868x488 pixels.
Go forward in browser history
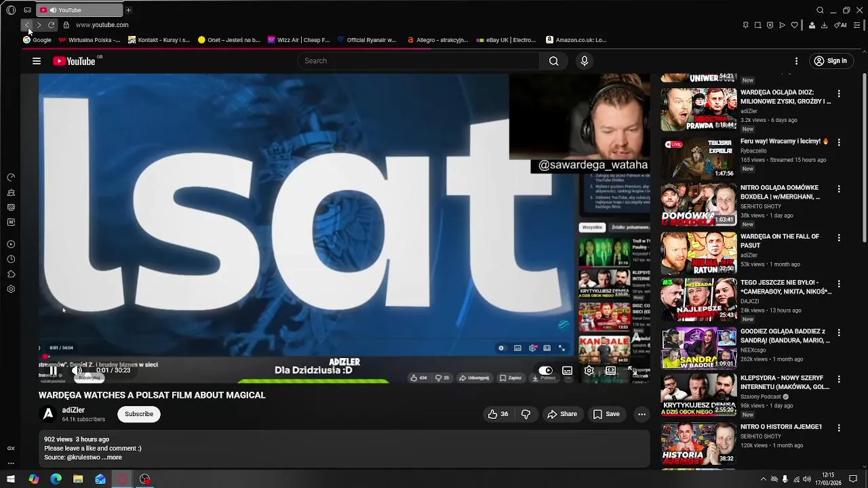[x=39, y=25]
